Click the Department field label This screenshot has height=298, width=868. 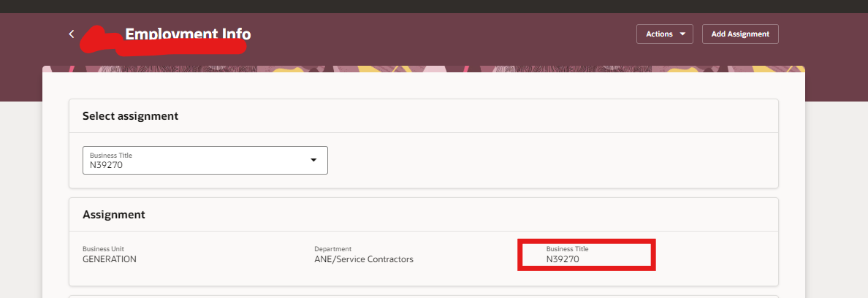pyautogui.click(x=332, y=249)
